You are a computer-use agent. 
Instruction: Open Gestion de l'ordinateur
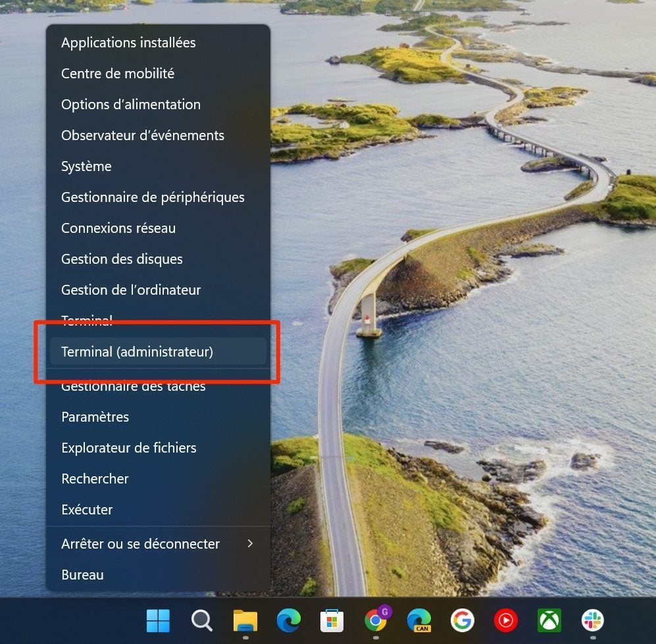pos(158,290)
